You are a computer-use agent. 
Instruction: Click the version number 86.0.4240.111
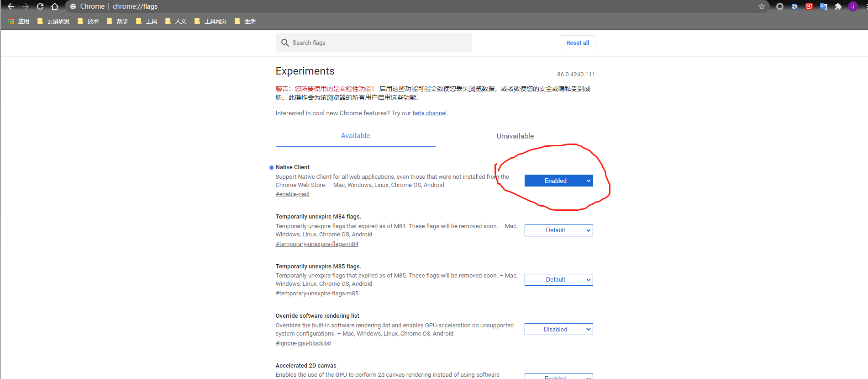click(576, 75)
